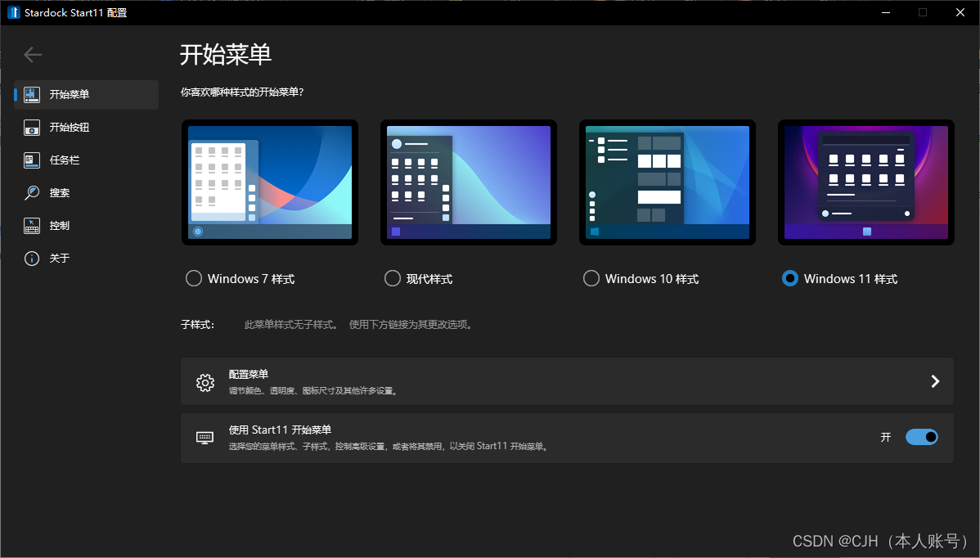980x558 pixels.
Task: Click the keyboard icon beside 使用 Start11 开始菜单
Action: click(x=205, y=436)
